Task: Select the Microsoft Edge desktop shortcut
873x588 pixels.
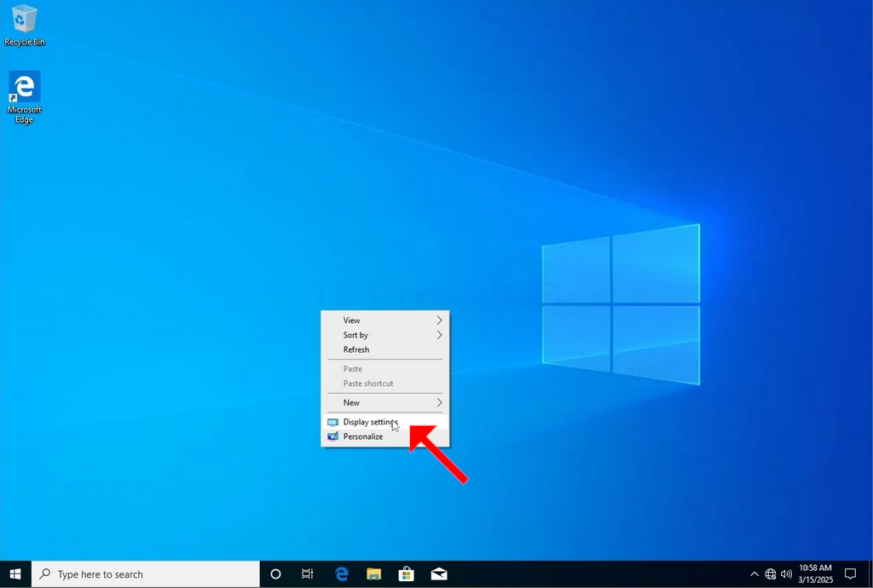Action: pyautogui.click(x=24, y=97)
